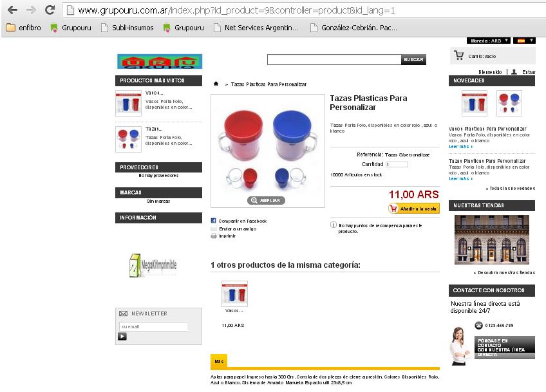Share product via Facebook icon
The image size is (546, 392).
tap(214, 221)
